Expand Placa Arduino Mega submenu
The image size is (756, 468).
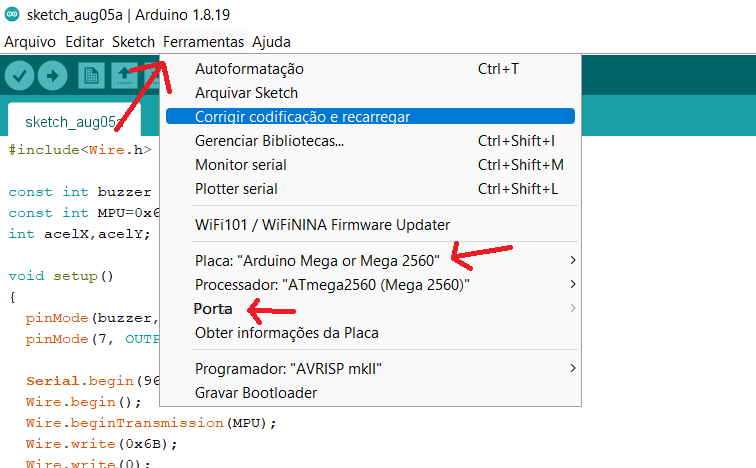pos(370,261)
